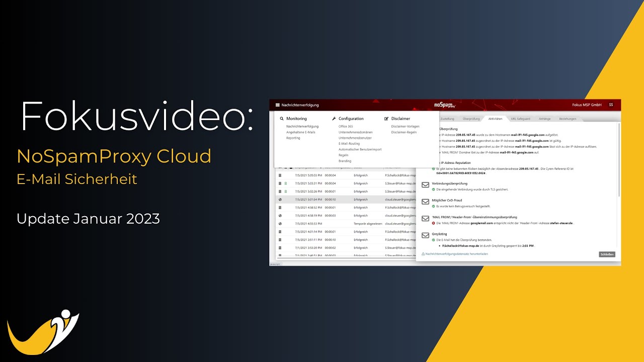The height and width of the screenshot is (362, 644).
Task: Click the green checkmark beside Möglicher CxO-Fraud
Action: pos(433,206)
